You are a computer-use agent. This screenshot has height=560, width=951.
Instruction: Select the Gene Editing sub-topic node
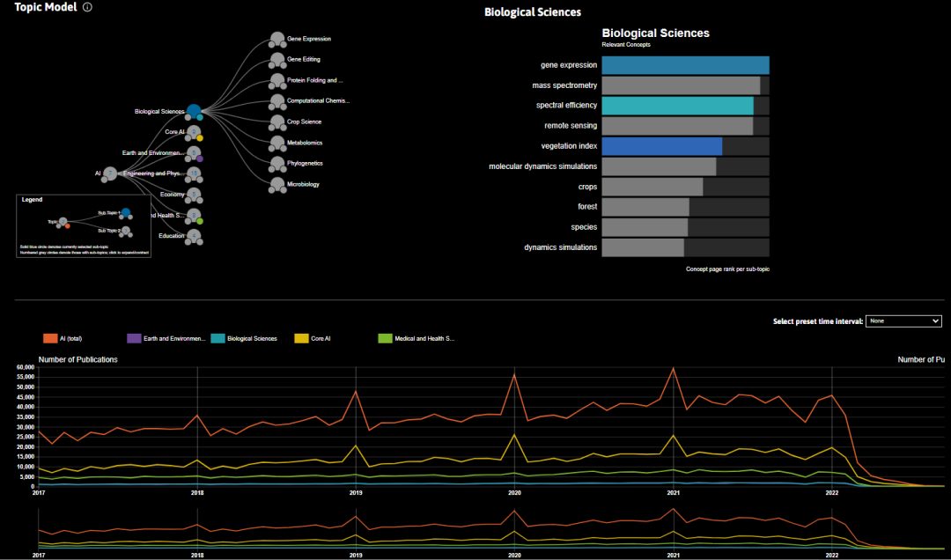point(277,60)
